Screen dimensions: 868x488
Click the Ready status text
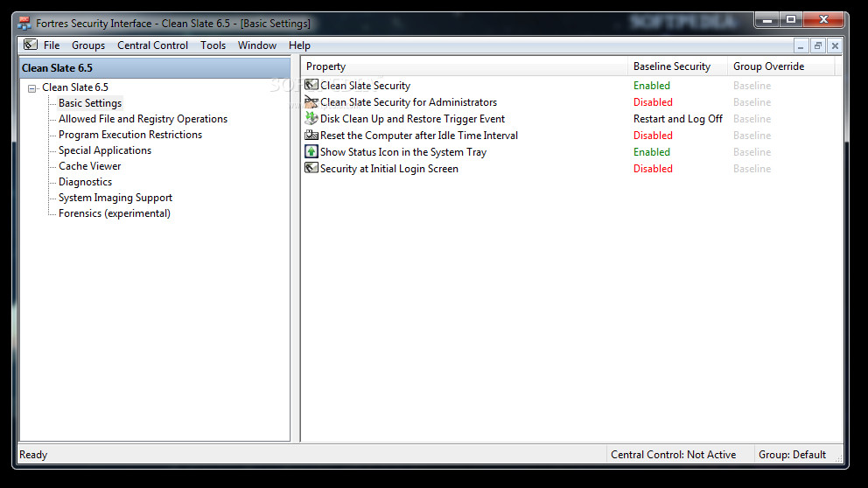click(x=33, y=455)
